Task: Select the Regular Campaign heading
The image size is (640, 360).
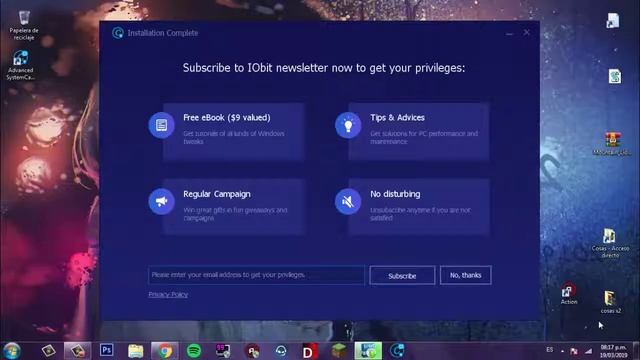Action: click(217, 194)
